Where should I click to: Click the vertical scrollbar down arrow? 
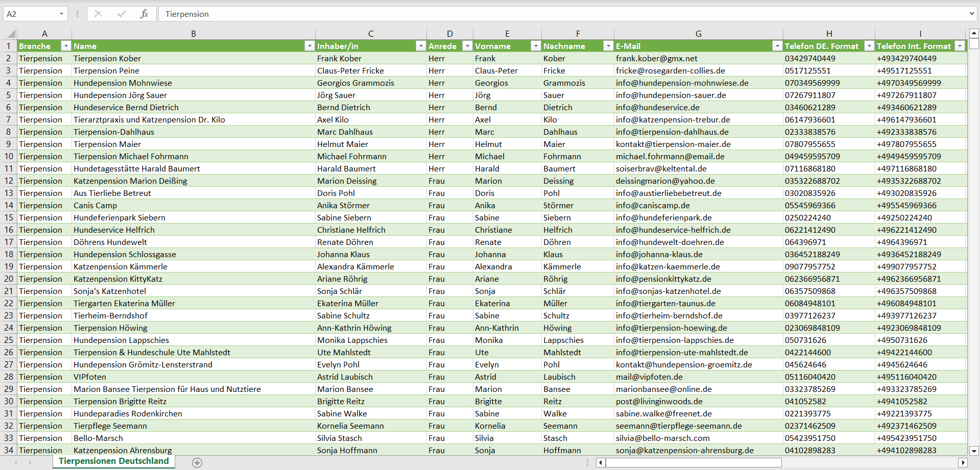(974, 451)
